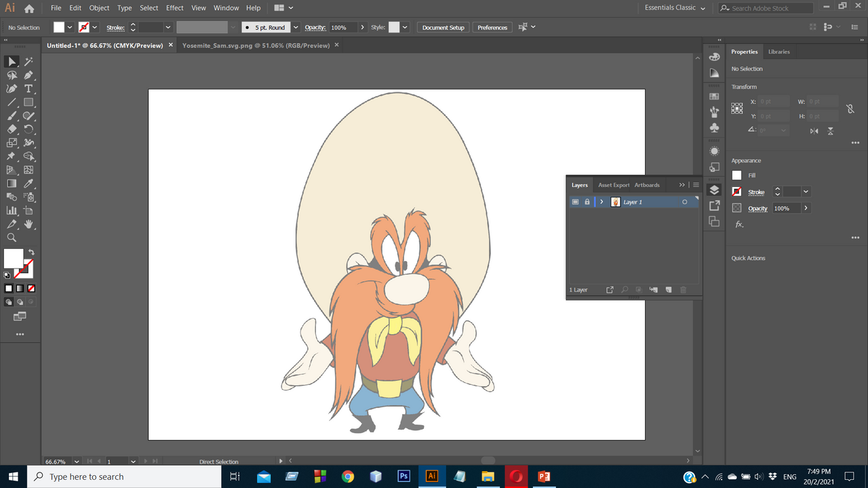Choose the Type tool
The image size is (868, 488).
(x=28, y=89)
